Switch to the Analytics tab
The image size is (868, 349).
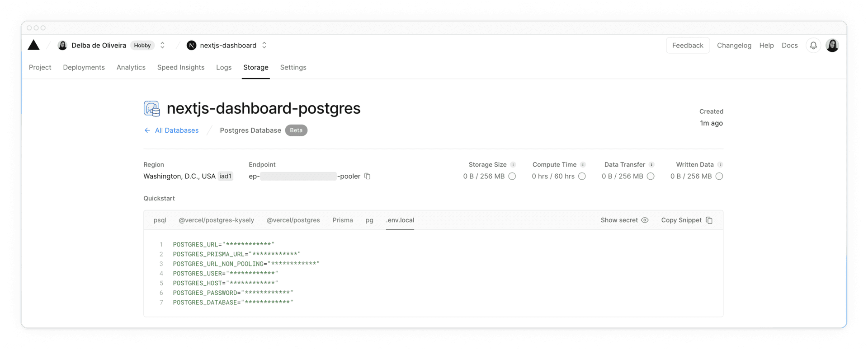131,67
